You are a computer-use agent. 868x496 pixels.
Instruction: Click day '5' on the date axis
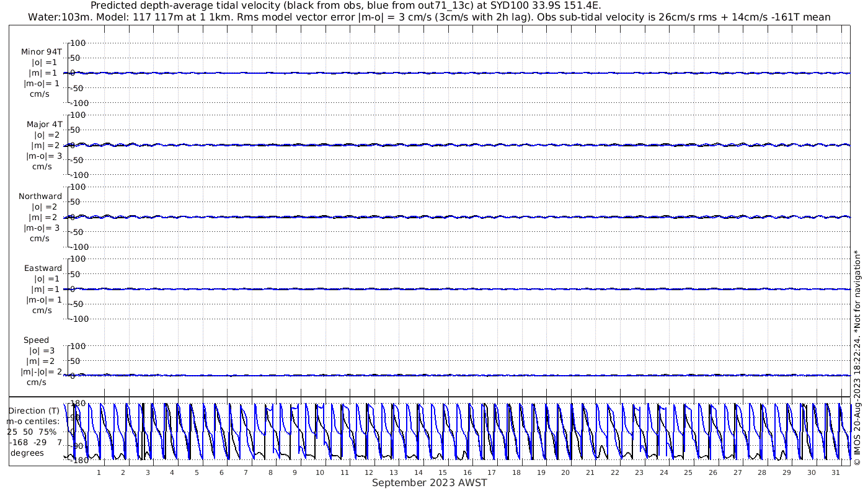(x=197, y=472)
